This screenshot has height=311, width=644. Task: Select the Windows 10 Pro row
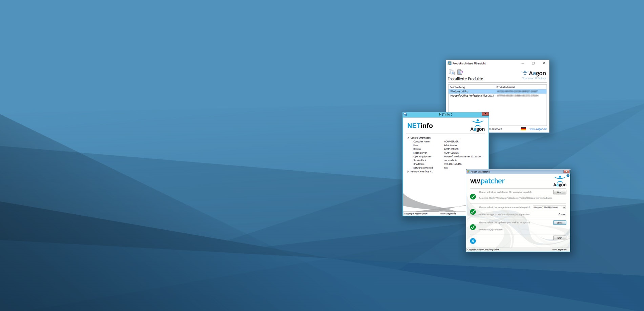(497, 92)
